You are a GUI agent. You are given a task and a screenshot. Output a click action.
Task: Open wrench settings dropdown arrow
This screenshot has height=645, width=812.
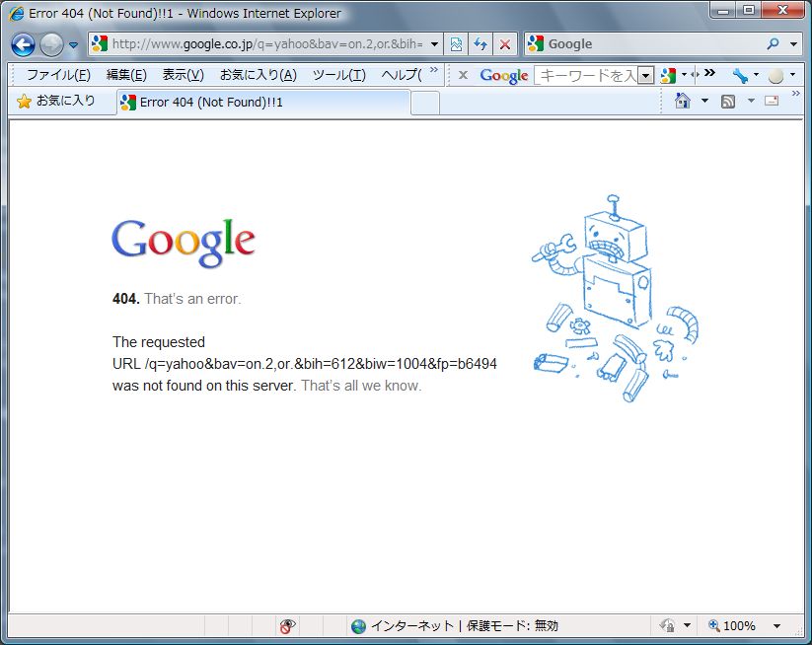pyautogui.click(x=756, y=75)
